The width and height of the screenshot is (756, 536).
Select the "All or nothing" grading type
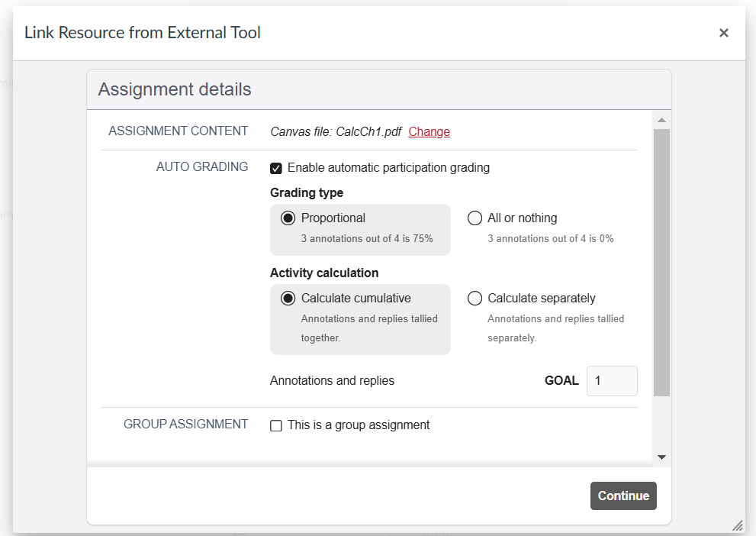475,218
